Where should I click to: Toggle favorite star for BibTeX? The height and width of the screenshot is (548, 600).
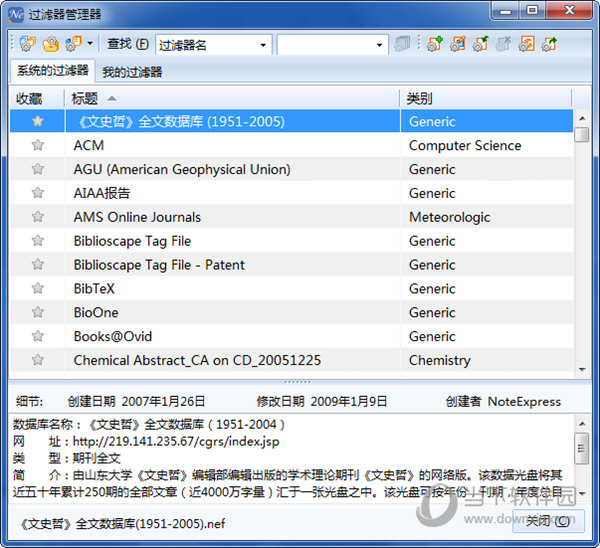(x=38, y=288)
